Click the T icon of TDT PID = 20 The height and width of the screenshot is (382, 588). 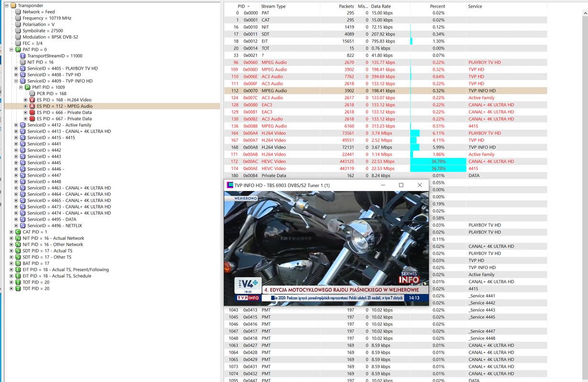(18, 288)
